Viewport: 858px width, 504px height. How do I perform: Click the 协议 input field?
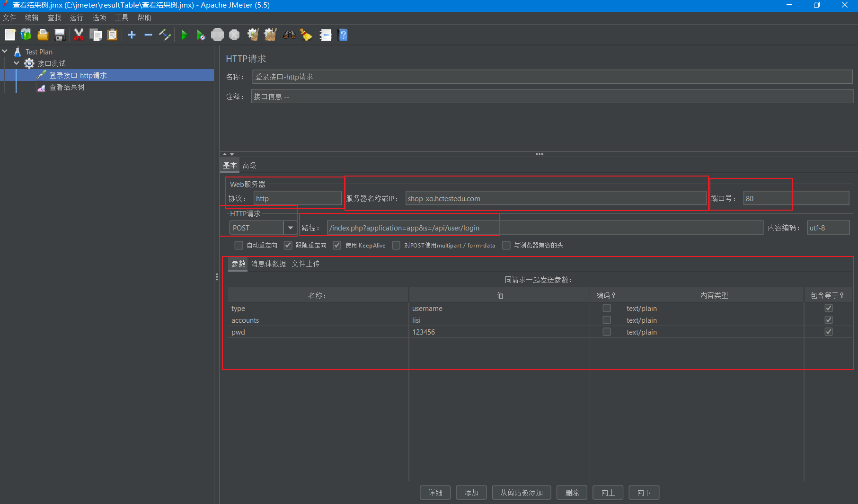tap(298, 198)
